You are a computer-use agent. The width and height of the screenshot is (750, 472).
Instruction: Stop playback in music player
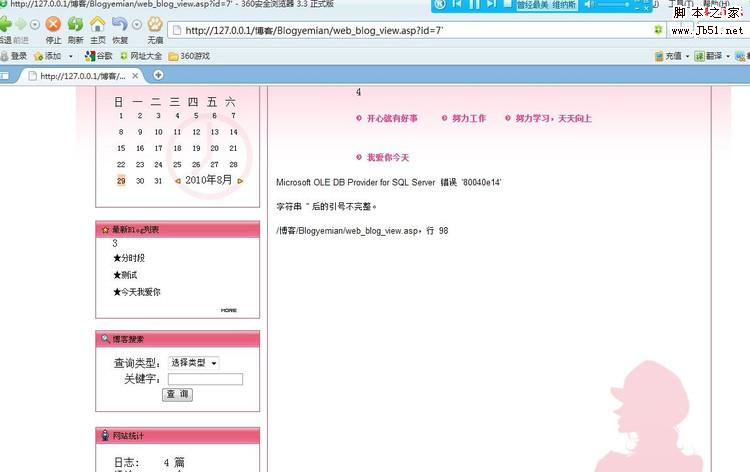click(x=508, y=4)
